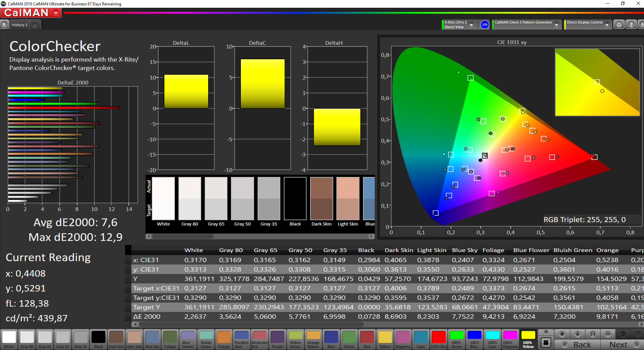The height and width of the screenshot is (350, 644).
Task: Select the Orange bottom swatch
Action: coord(224,339)
